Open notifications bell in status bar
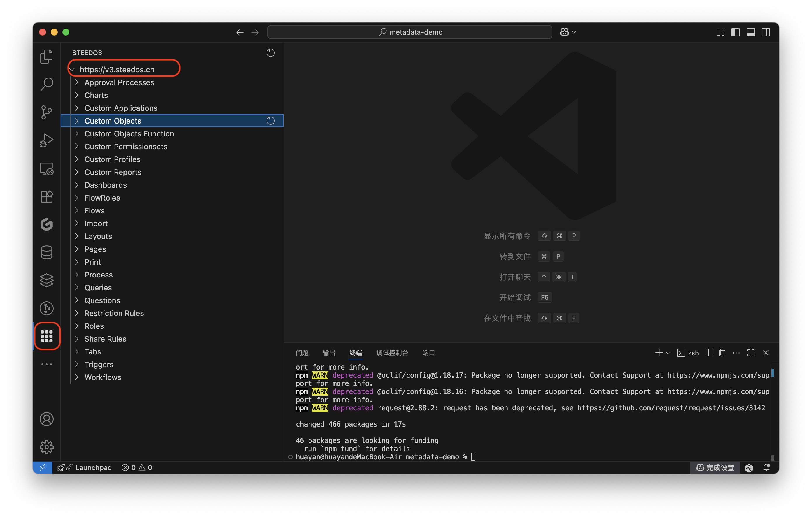The image size is (812, 517). click(766, 467)
